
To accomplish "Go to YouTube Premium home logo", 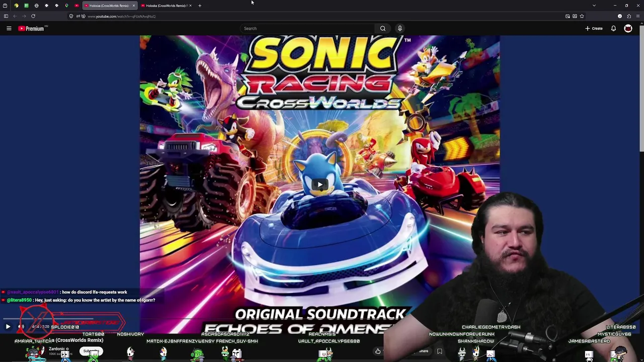I will [x=31, y=29].
